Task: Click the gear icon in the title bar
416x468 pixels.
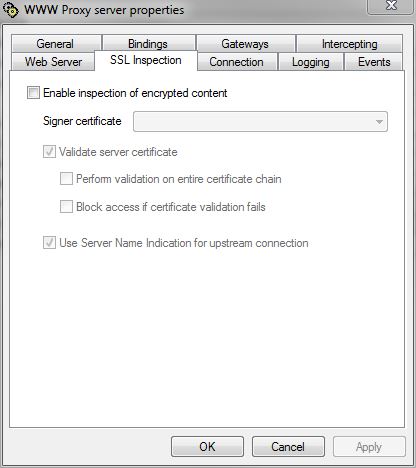Action: [10, 10]
